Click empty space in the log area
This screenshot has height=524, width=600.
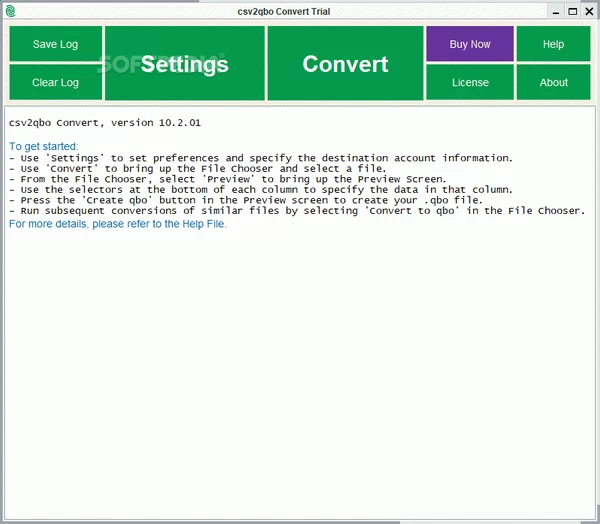pyautogui.click(x=300, y=380)
